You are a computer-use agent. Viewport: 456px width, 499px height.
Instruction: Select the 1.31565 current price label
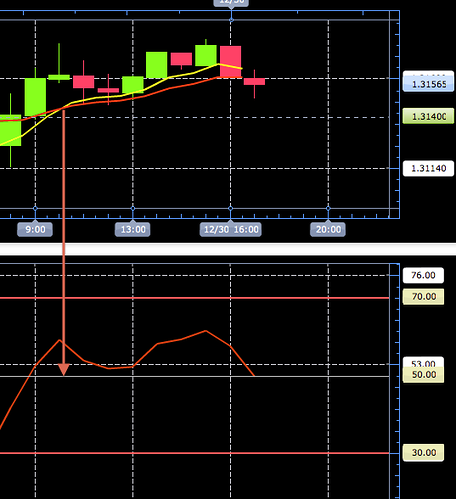(x=428, y=84)
